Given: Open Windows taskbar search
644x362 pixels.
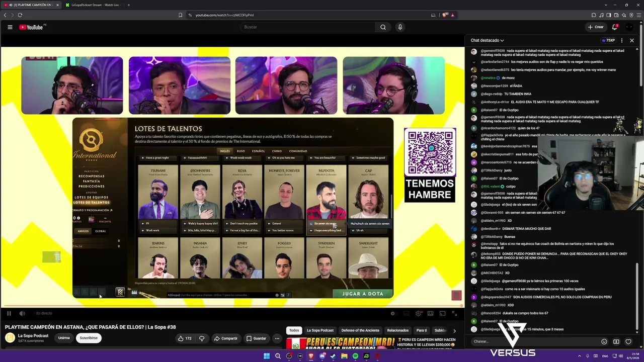Looking at the screenshot, I should pos(278,356).
